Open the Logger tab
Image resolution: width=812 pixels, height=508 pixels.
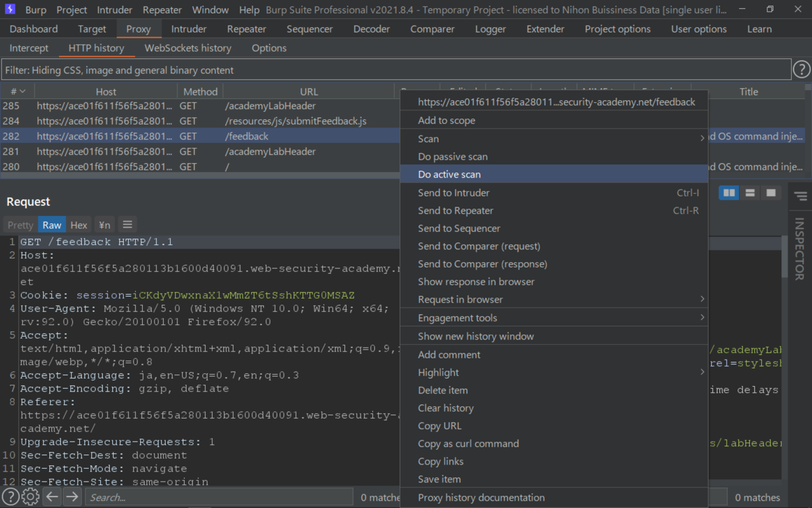pos(491,29)
